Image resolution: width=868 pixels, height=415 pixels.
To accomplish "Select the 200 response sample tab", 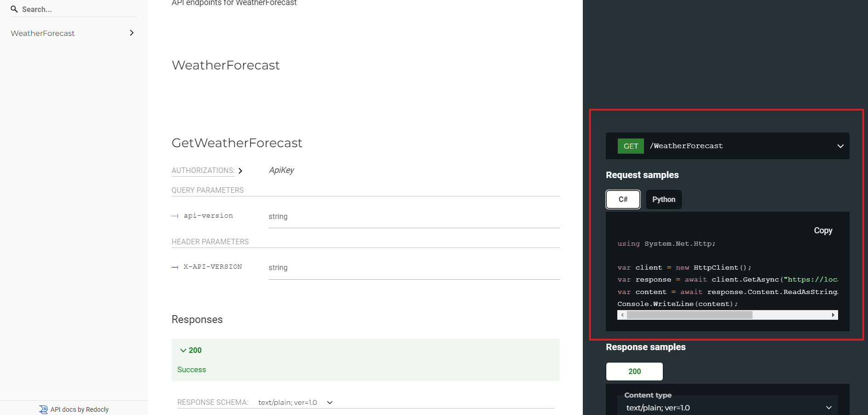I will tap(634, 371).
